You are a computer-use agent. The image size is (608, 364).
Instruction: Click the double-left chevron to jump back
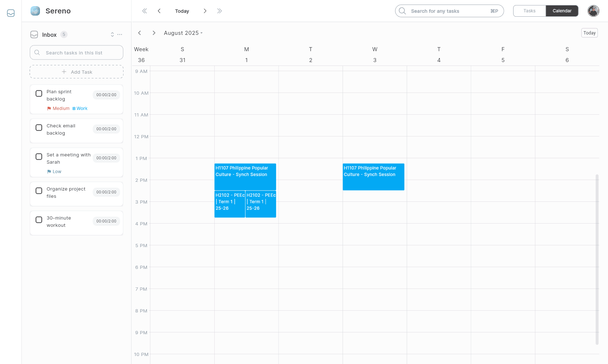point(144,11)
